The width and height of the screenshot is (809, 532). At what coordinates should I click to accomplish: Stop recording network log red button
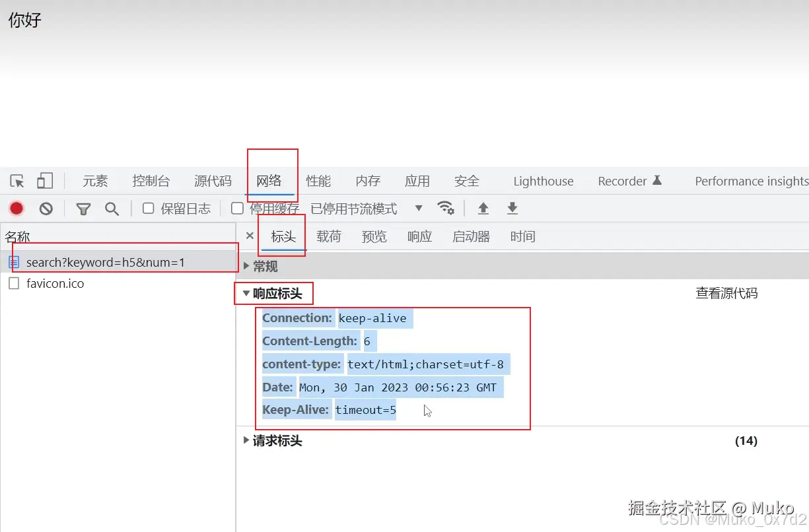pyautogui.click(x=17, y=209)
